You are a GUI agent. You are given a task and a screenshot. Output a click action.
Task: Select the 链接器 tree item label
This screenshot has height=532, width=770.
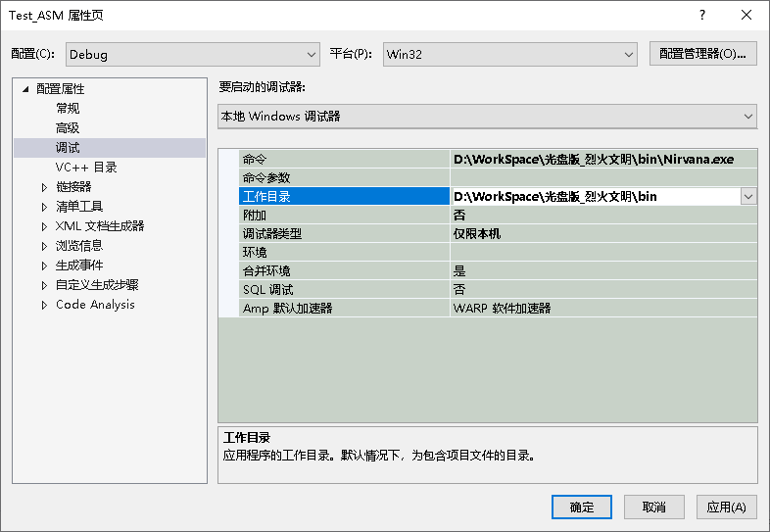(x=73, y=187)
